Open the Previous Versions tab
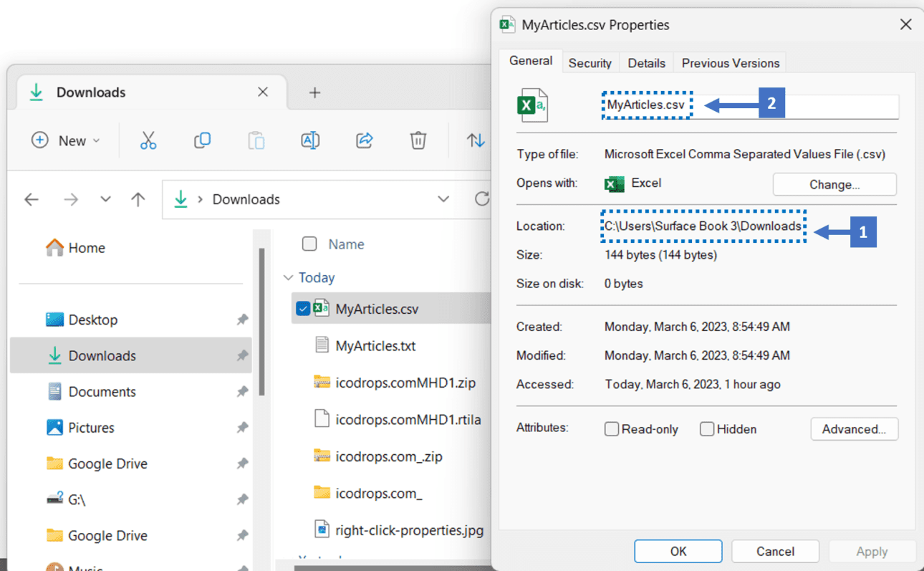The height and width of the screenshot is (571, 924). pyautogui.click(x=730, y=62)
